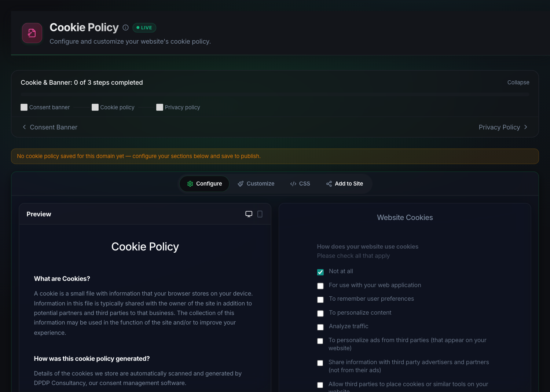The image size is (550, 392).
Task: Check the Consent banner step box
Action: pyautogui.click(x=24, y=107)
